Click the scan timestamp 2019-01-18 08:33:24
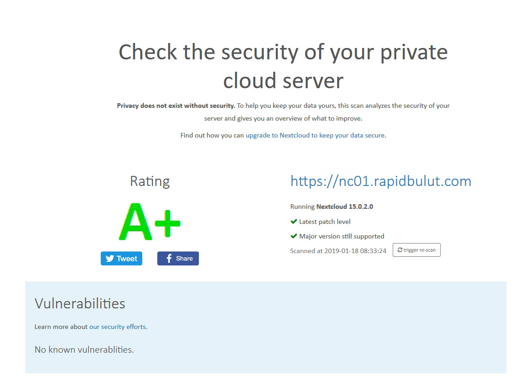This screenshot has height=392, width=532. pos(355,251)
